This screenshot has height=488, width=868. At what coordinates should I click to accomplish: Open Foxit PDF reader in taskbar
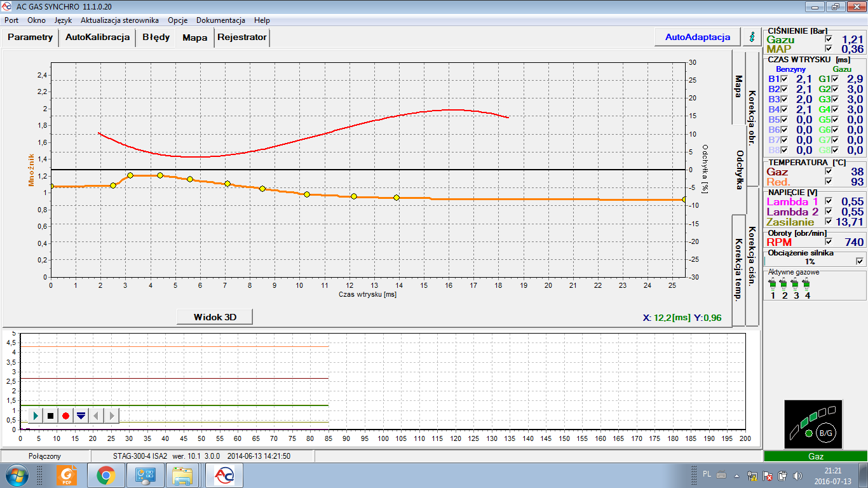pos(67,475)
